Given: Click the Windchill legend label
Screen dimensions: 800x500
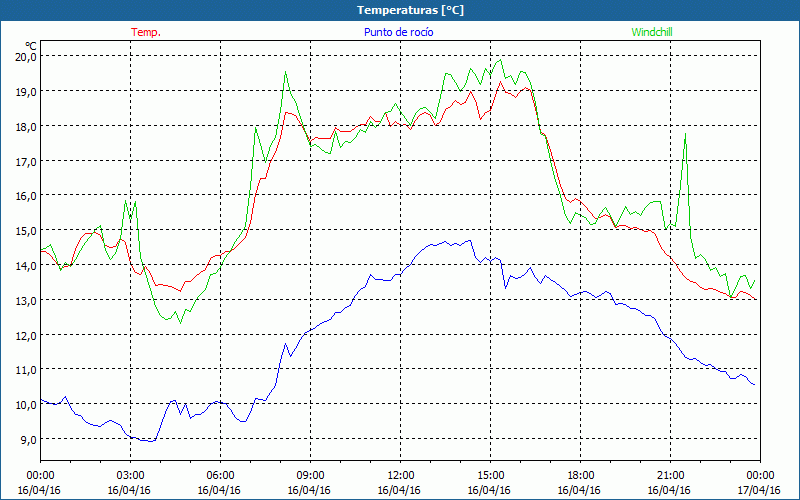Looking at the screenshot, I should pyautogui.click(x=652, y=32).
